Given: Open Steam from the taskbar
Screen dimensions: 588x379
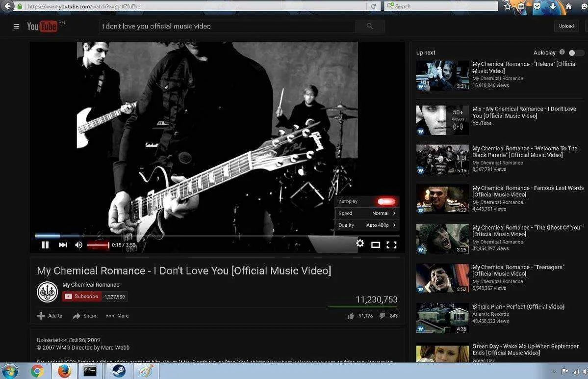Looking at the screenshot, I should pos(119,372).
